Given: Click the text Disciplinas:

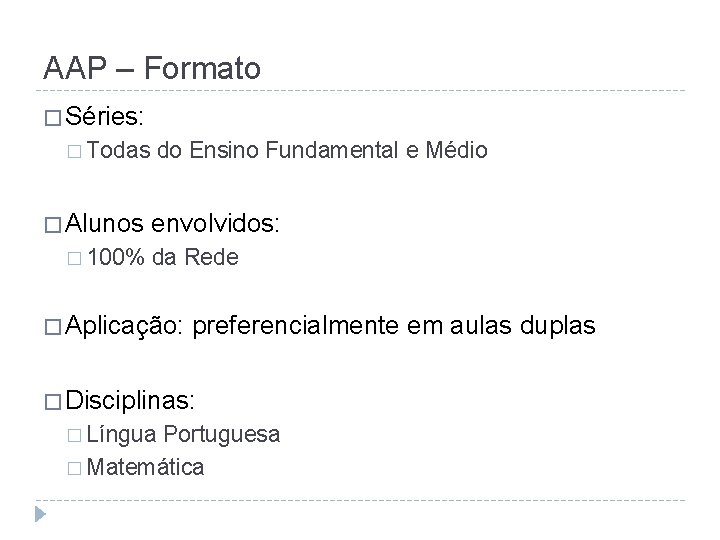Looking at the screenshot, I should tap(130, 400).
